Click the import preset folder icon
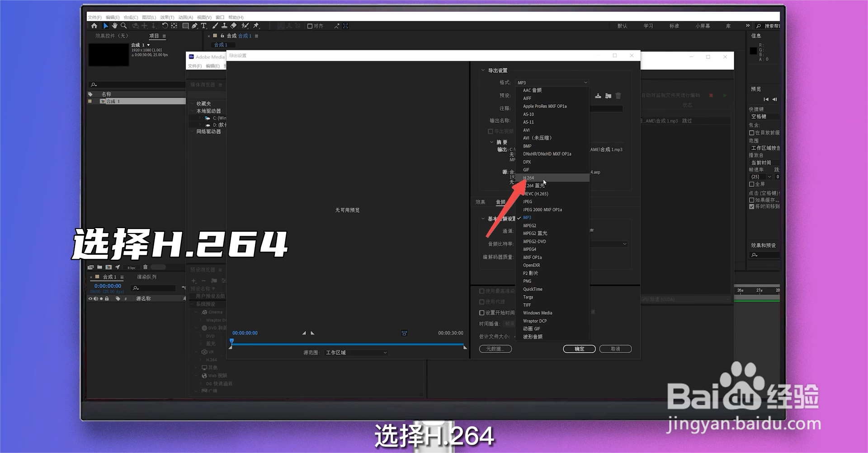 point(608,96)
